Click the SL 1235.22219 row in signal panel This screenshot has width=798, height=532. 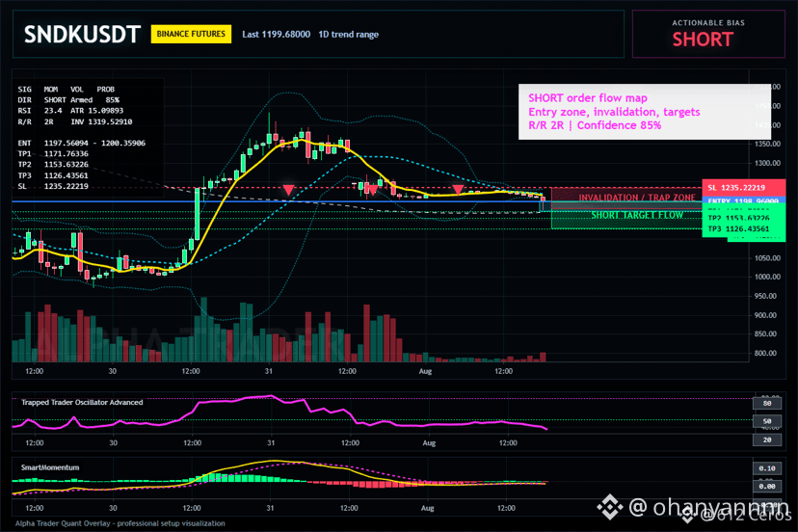pyautogui.click(x=53, y=186)
